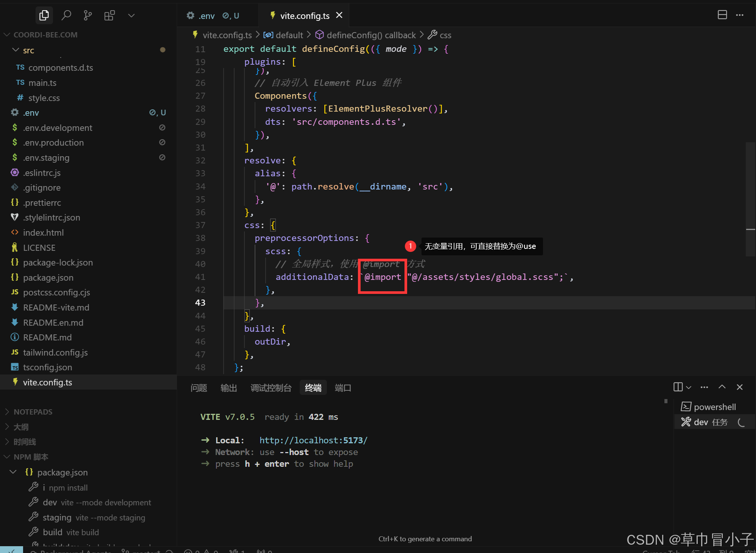Open .env.staging file

[x=89, y=158]
